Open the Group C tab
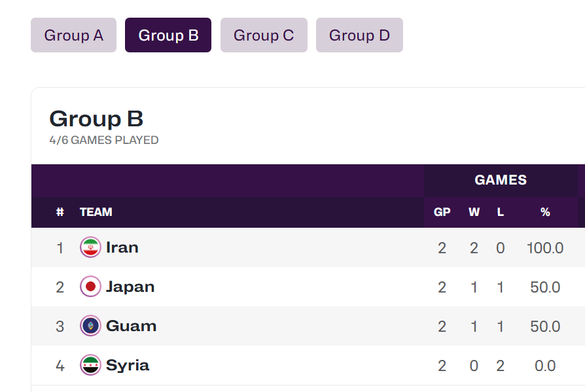585x392 pixels. (x=264, y=35)
